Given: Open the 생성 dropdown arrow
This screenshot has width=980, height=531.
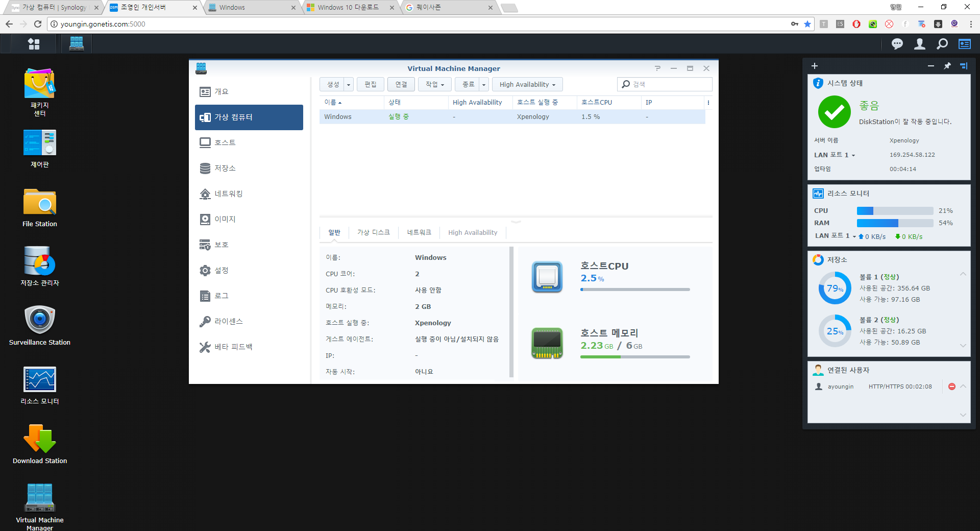Looking at the screenshot, I should coord(348,84).
